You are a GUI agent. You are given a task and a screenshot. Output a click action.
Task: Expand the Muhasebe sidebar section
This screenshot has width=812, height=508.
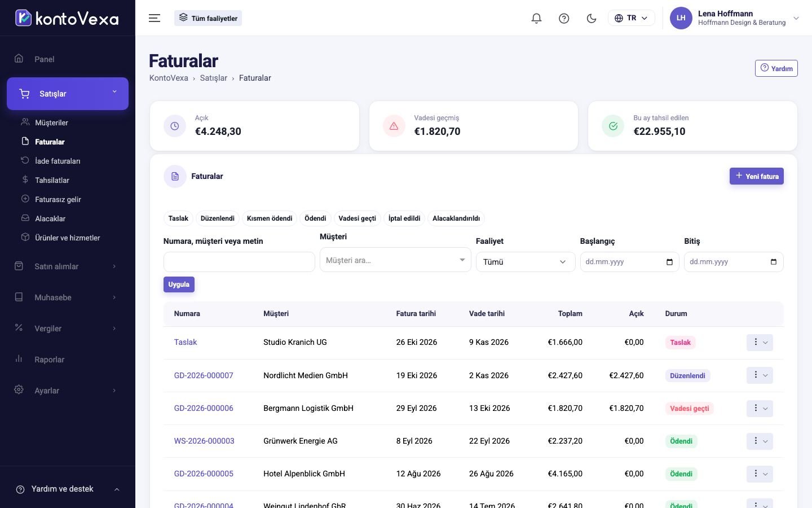(68, 297)
